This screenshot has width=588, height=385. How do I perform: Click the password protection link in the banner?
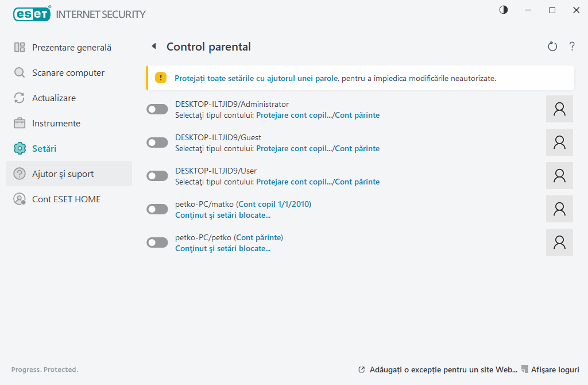click(x=256, y=78)
